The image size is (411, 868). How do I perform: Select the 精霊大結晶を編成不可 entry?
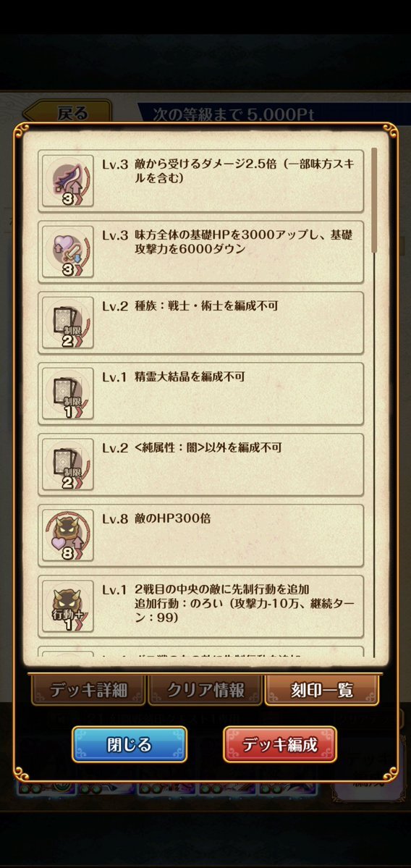pos(201,394)
